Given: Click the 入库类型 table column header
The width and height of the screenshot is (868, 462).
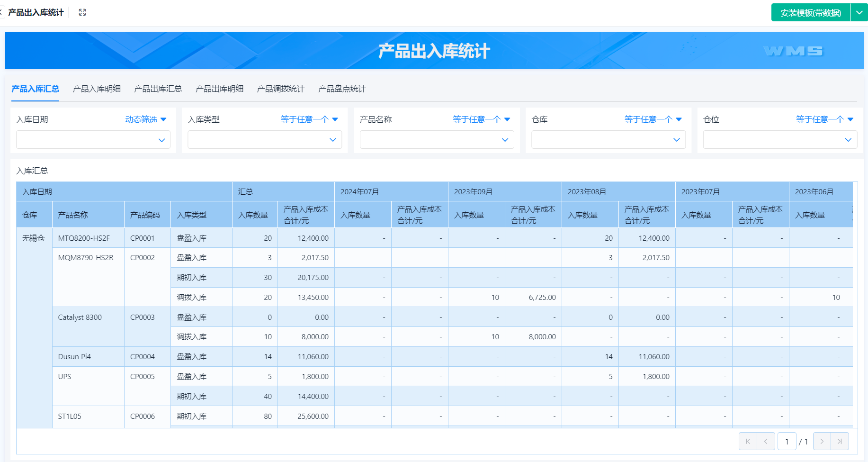Looking at the screenshot, I should [201, 215].
